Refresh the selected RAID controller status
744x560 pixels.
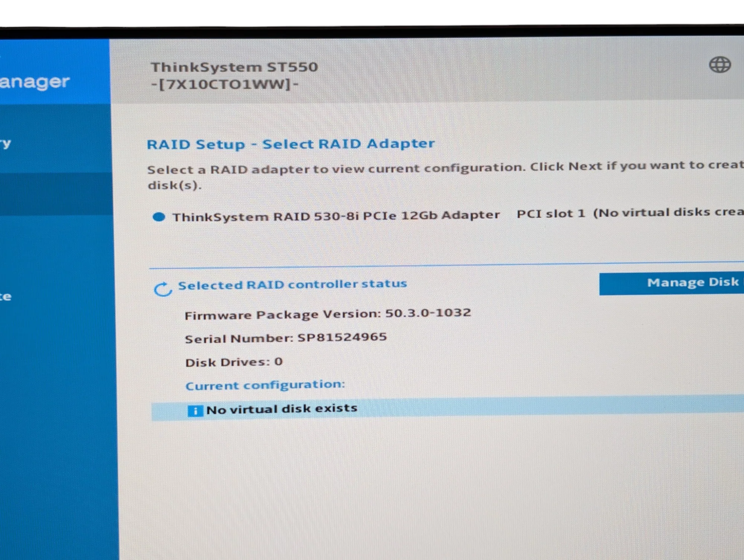163,289
